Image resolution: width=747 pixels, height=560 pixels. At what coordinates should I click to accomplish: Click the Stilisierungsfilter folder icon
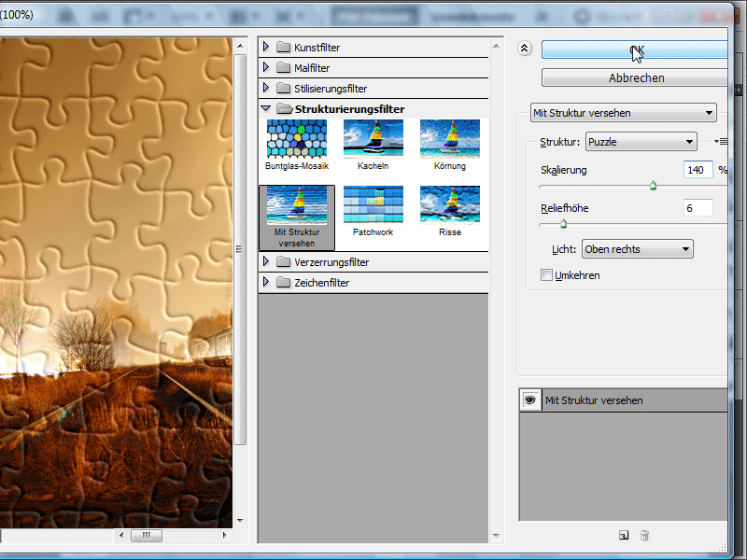point(284,88)
